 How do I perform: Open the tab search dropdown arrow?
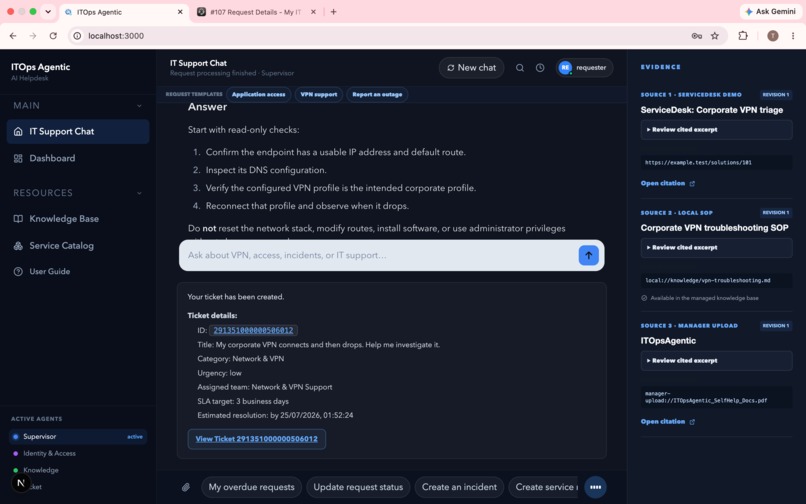pyautogui.click(x=48, y=12)
